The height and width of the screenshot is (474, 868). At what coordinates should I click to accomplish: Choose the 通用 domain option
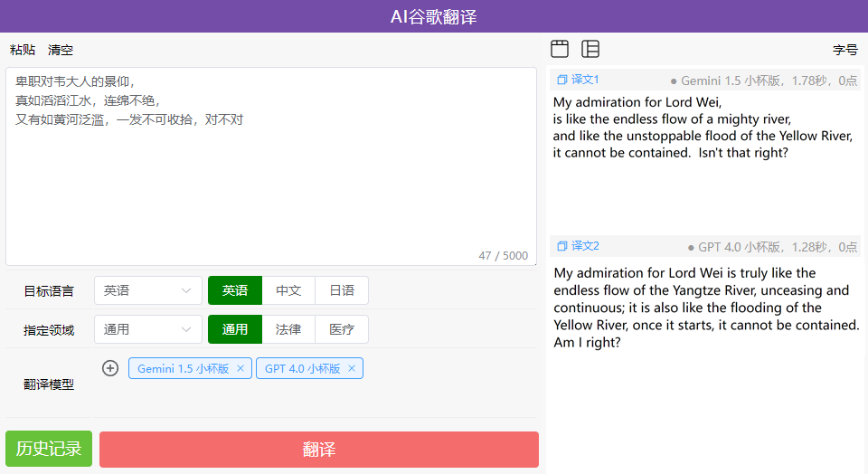pos(235,329)
